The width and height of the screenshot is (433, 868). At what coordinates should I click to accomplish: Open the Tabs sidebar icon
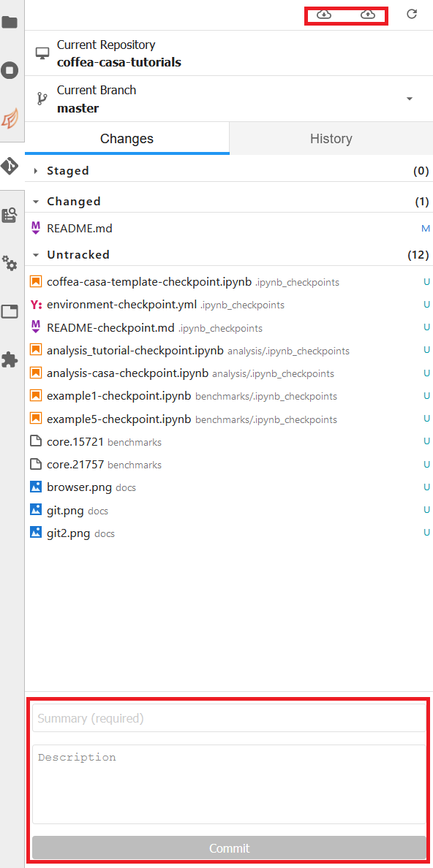pyautogui.click(x=10, y=312)
